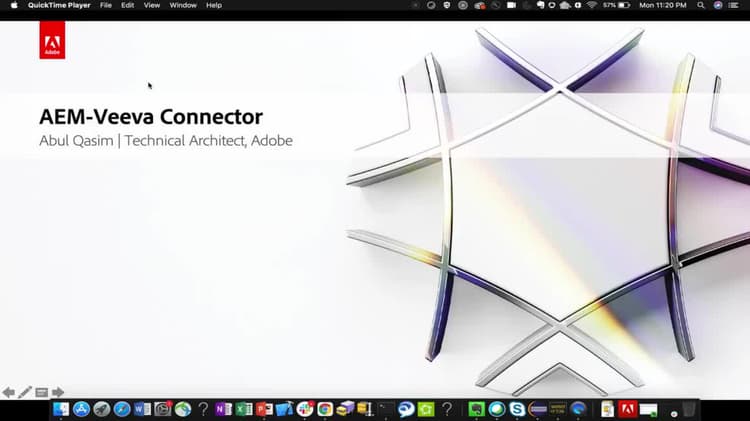
Task: Click the Wi-Fi status icon
Action: 592,5
